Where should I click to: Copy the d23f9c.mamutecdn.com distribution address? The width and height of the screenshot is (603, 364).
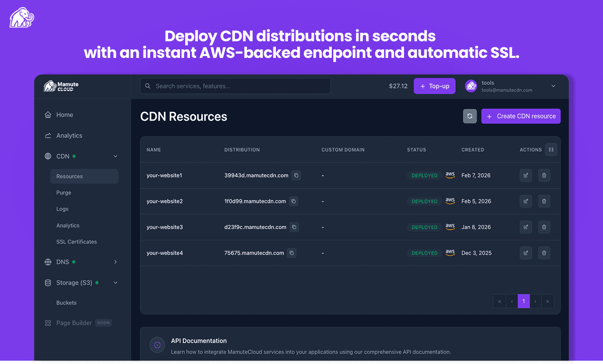pyautogui.click(x=294, y=227)
